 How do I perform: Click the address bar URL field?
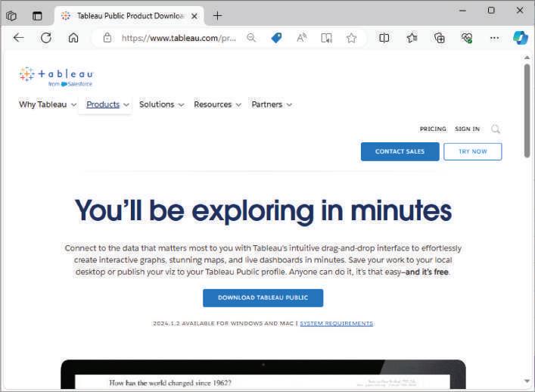click(x=179, y=38)
